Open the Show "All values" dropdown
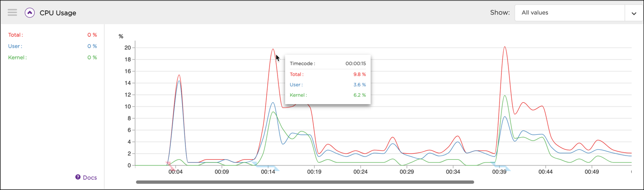The height and width of the screenshot is (190, 644). click(x=569, y=13)
